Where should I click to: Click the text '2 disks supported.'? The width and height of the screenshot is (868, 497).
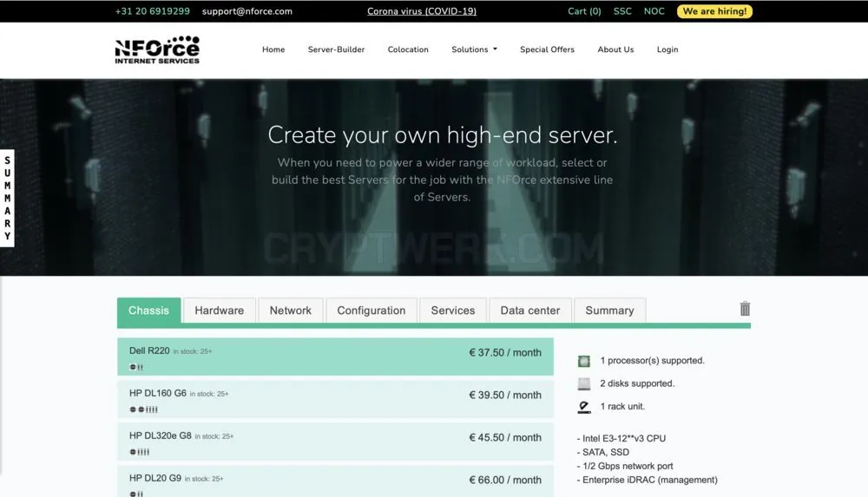637,383
